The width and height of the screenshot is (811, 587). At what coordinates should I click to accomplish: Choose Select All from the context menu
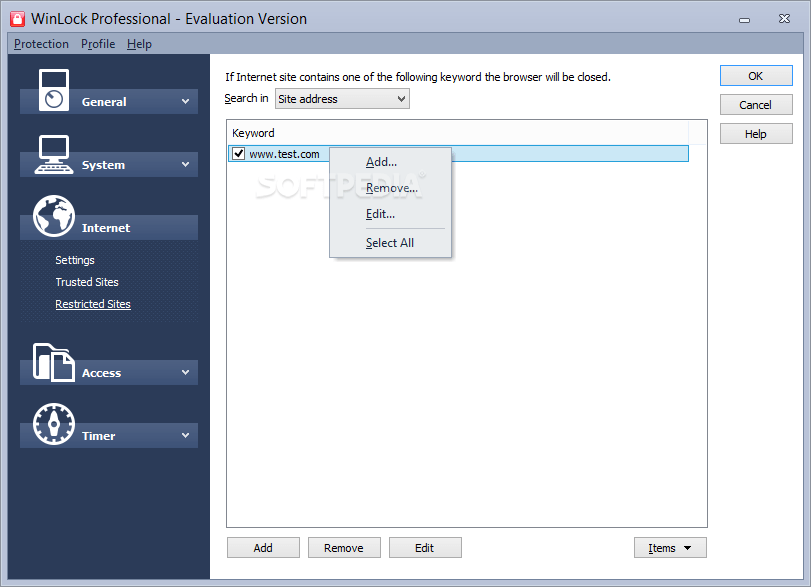(x=389, y=242)
